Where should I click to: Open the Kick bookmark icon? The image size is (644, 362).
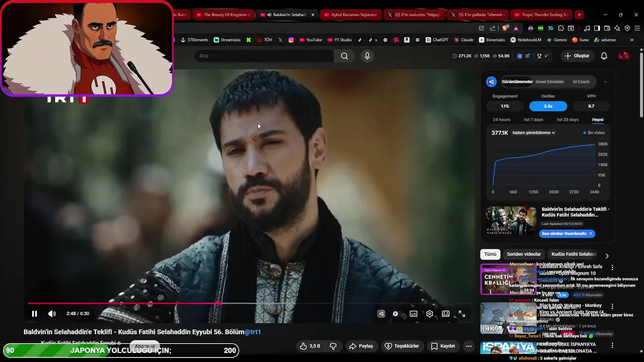[249, 40]
